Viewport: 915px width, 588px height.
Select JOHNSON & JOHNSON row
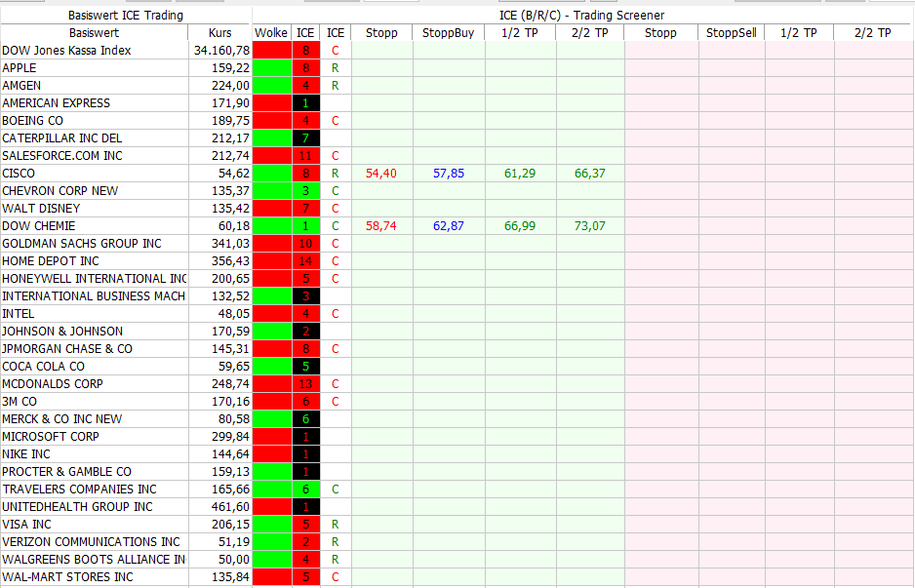pyautogui.click(x=62, y=331)
